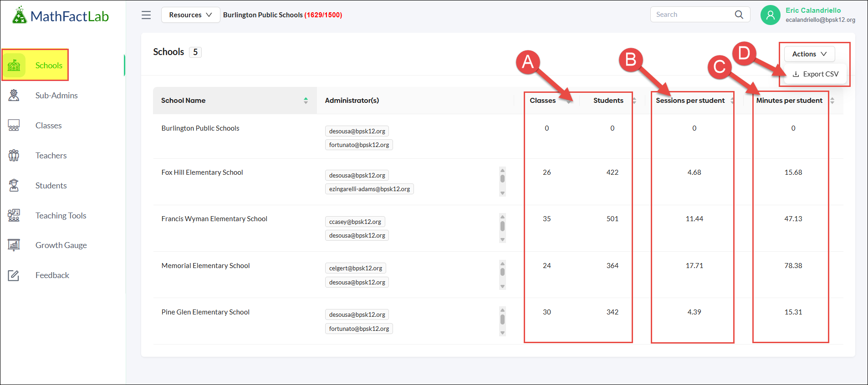The image size is (868, 385).
Task: Open the Actions dropdown
Action: (x=809, y=54)
